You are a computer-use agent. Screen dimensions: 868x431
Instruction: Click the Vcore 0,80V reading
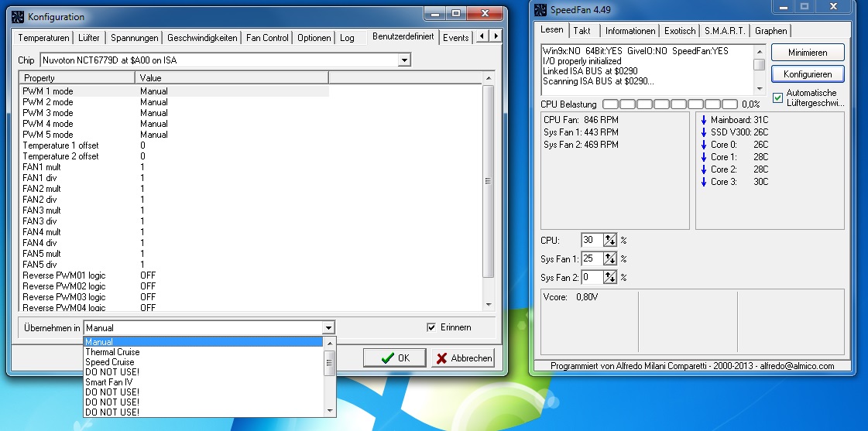click(x=571, y=297)
